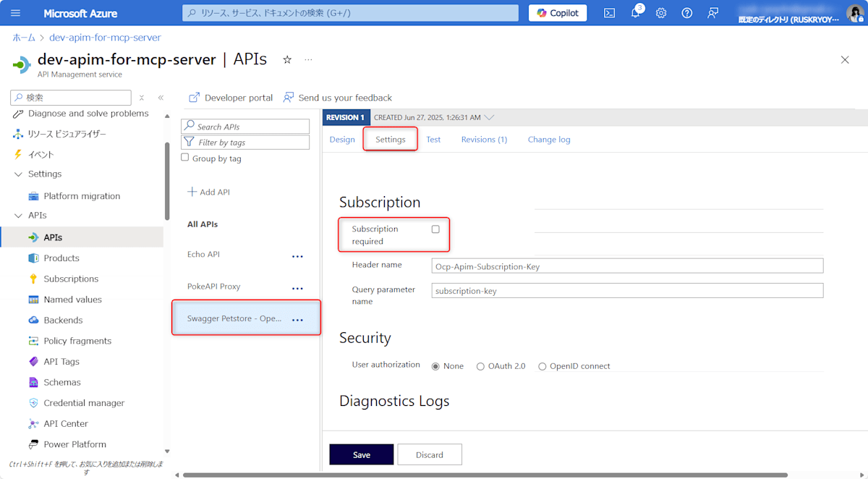Click the Save button

click(362, 454)
